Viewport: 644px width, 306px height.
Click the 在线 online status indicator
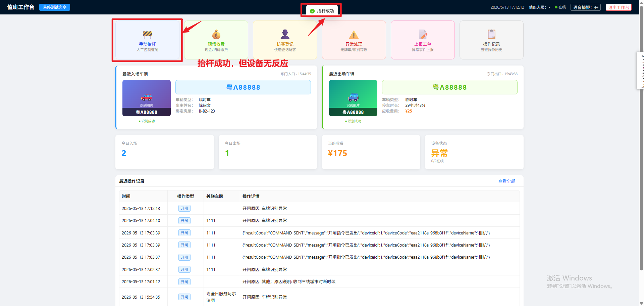(x=560, y=7)
